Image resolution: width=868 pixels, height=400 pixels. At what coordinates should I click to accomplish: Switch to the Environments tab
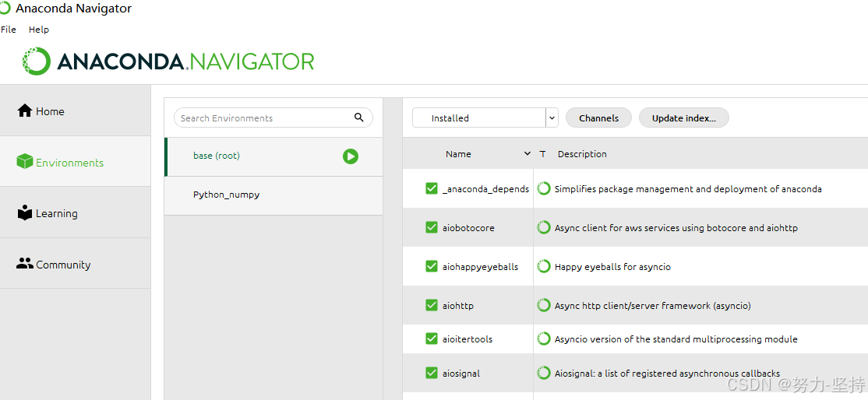pos(76,162)
